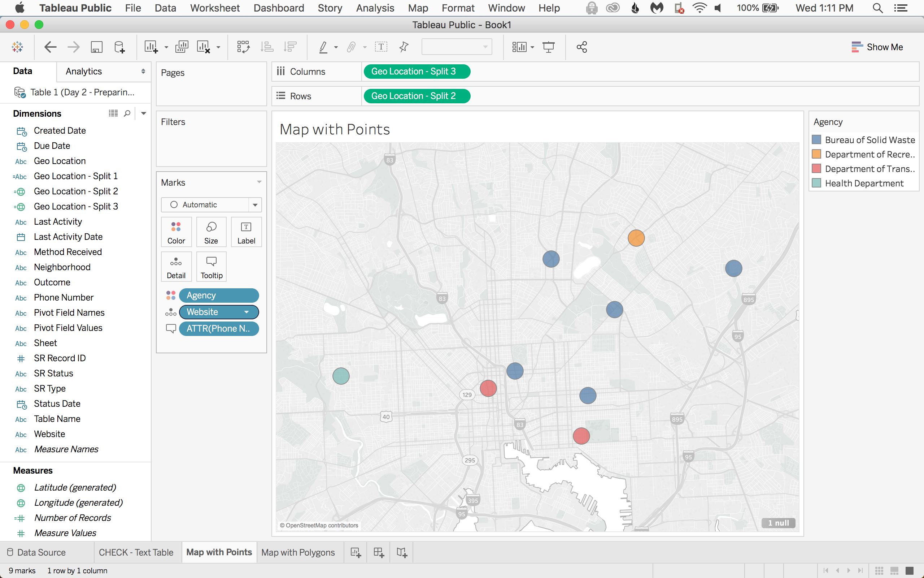
Task: Select Bureau of Solid Waste blue swatch
Action: pos(816,139)
